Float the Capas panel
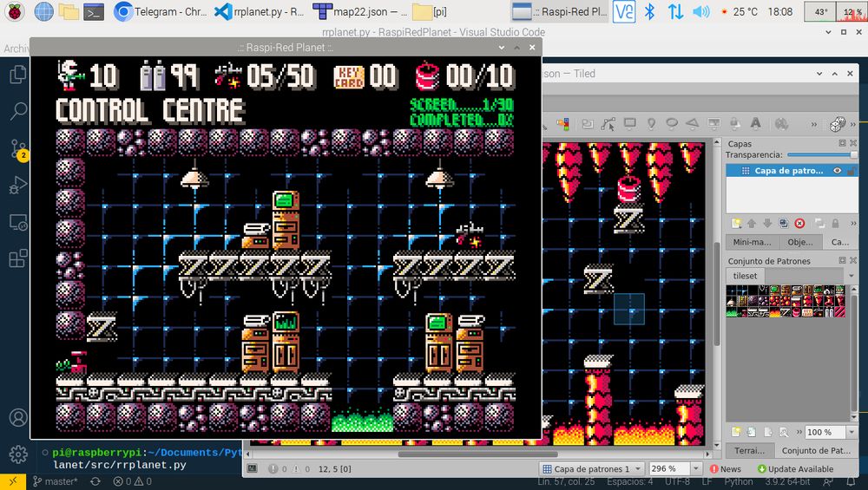Viewport: 868px width, 490px height. tap(842, 143)
